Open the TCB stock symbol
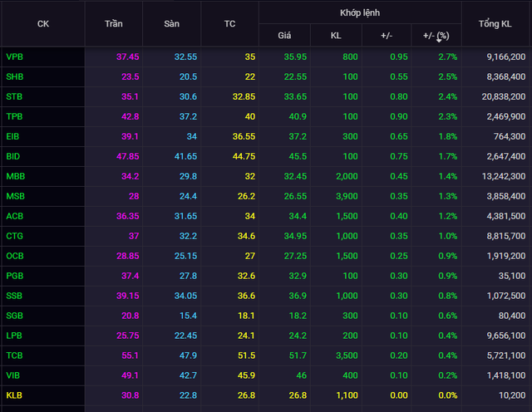The width and height of the screenshot is (532, 412). pos(14,356)
